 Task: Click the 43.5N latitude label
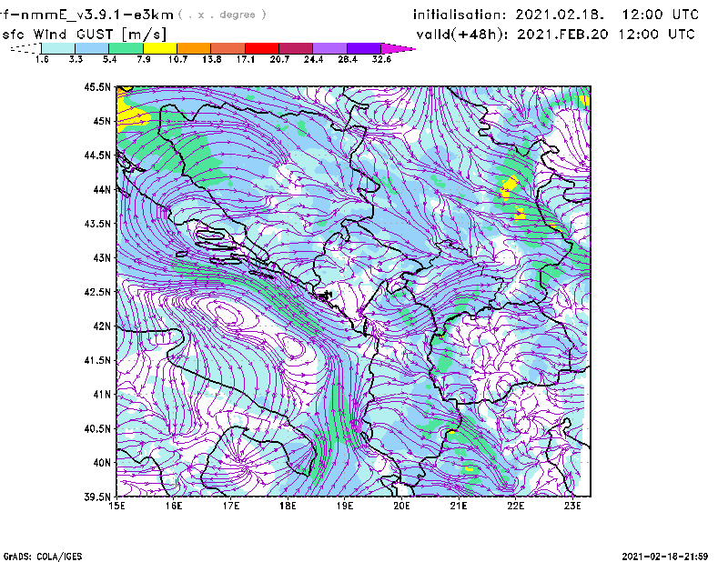[x=97, y=224]
